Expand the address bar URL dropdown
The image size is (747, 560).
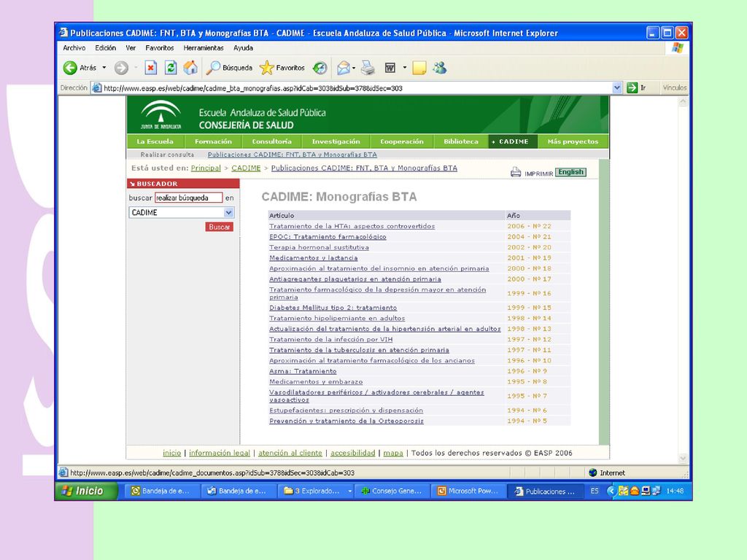(x=617, y=87)
